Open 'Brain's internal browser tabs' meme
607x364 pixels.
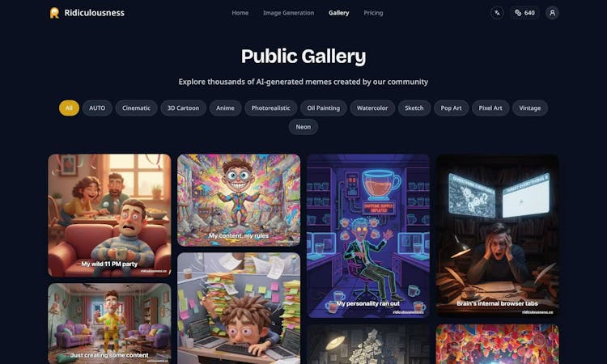[x=498, y=236]
